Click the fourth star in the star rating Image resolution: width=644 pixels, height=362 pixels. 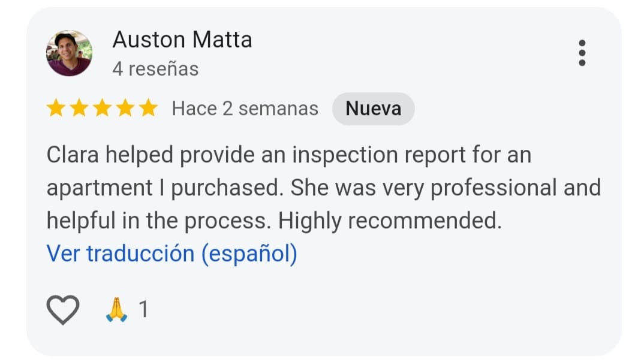[x=125, y=108]
